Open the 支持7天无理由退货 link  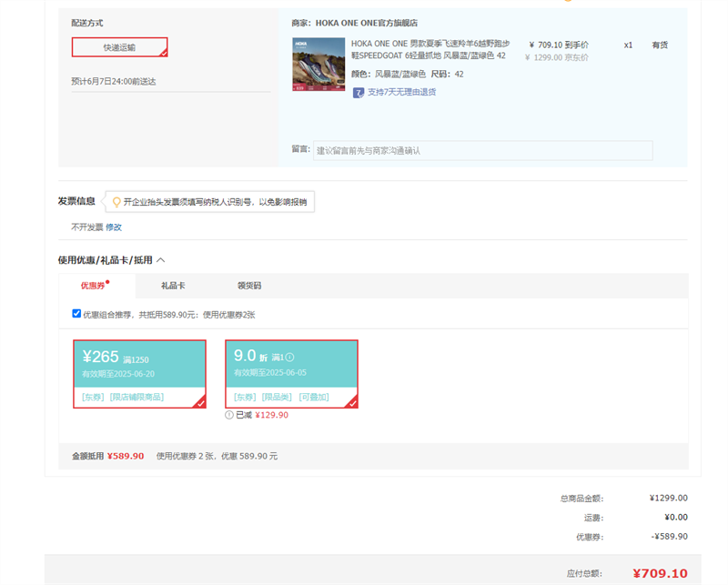[x=400, y=92]
